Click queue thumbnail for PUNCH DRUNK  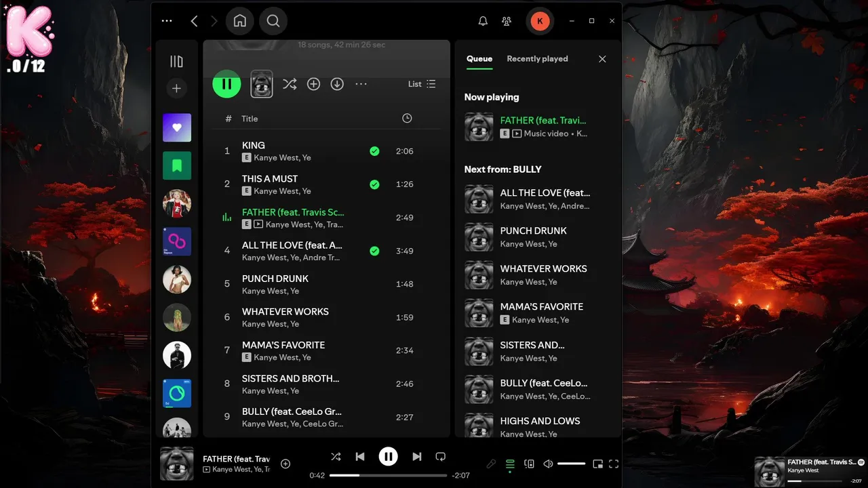coord(479,237)
